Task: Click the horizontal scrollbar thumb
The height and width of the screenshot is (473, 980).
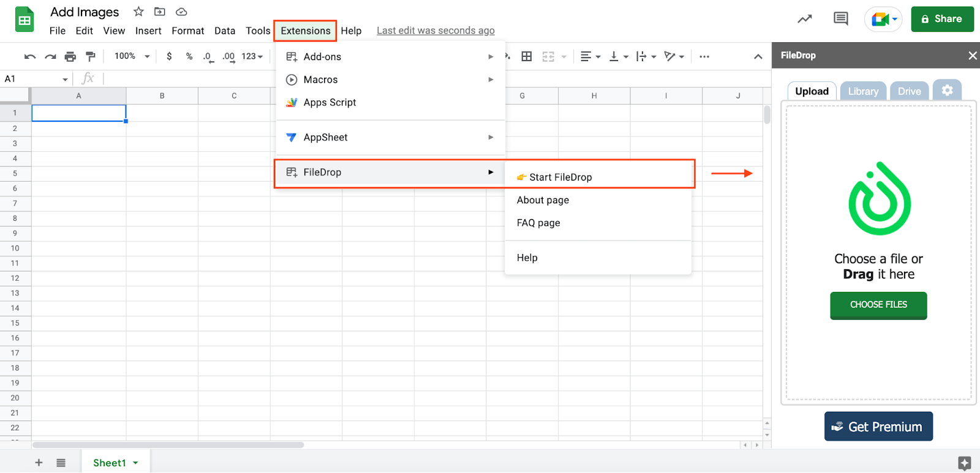Action: pyautogui.click(x=168, y=445)
